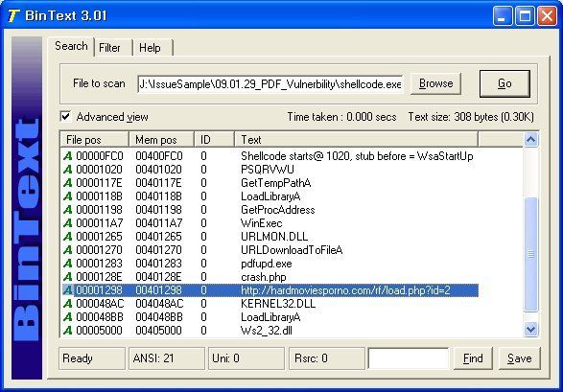Click the mem pos value 0040118B
Viewport: 563px width, 392px height.
(x=158, y=196)
